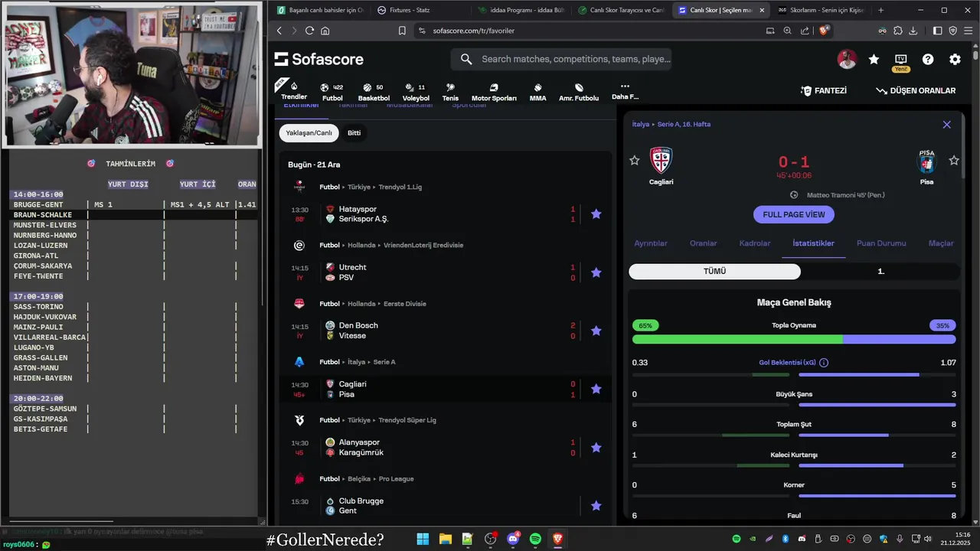Open the Cagliari team logo
This screenshot has height=551, width=980.
(661, 161)
